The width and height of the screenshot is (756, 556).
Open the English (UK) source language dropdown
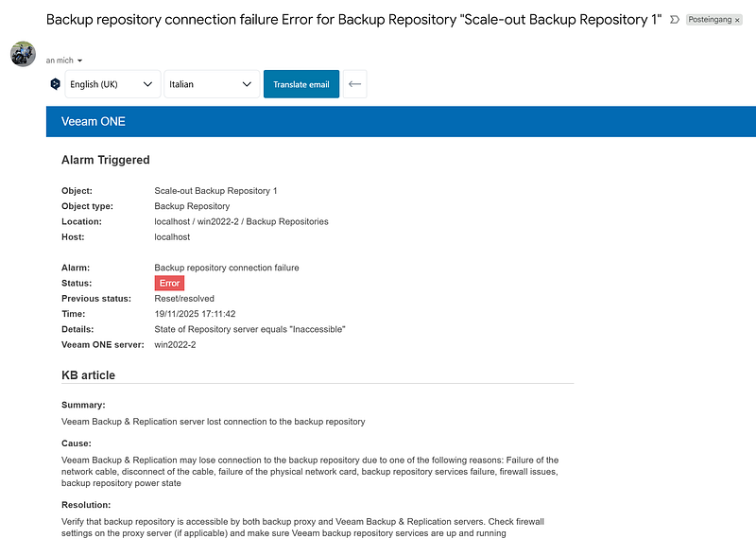112,84
